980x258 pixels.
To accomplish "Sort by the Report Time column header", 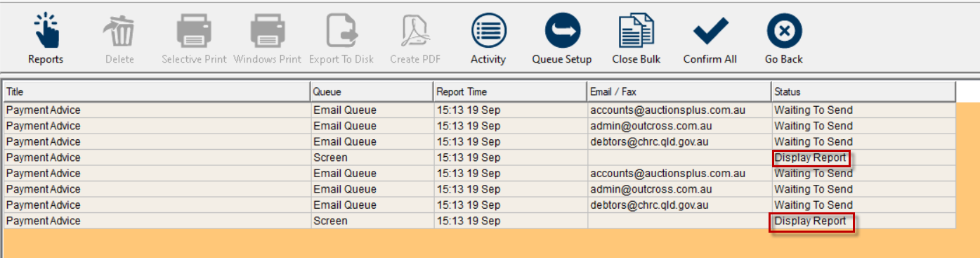I will [x=511, y=92].
